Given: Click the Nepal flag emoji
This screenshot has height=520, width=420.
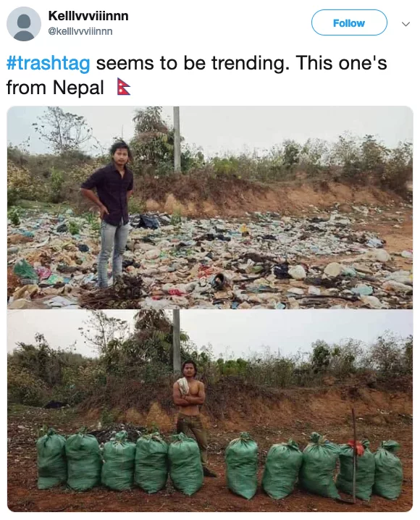Looking at the screenshot, I should coord(124,87).
